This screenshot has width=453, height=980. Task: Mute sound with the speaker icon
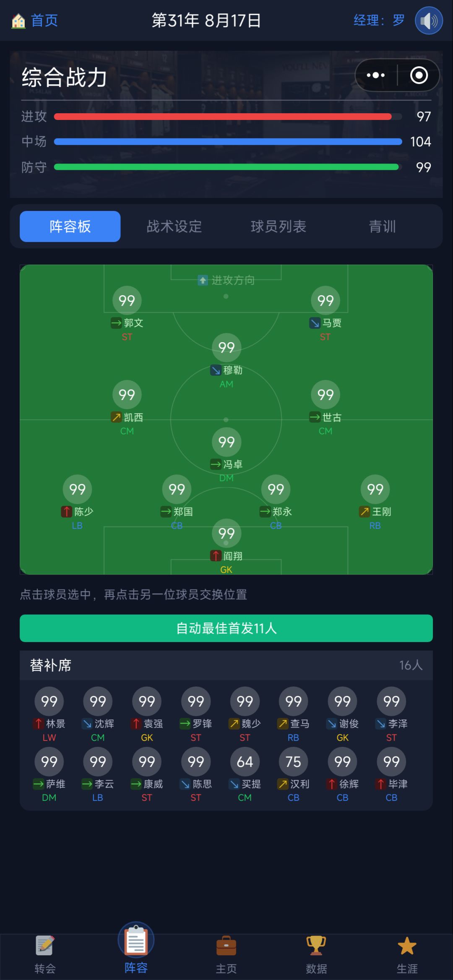click(429, 21)
